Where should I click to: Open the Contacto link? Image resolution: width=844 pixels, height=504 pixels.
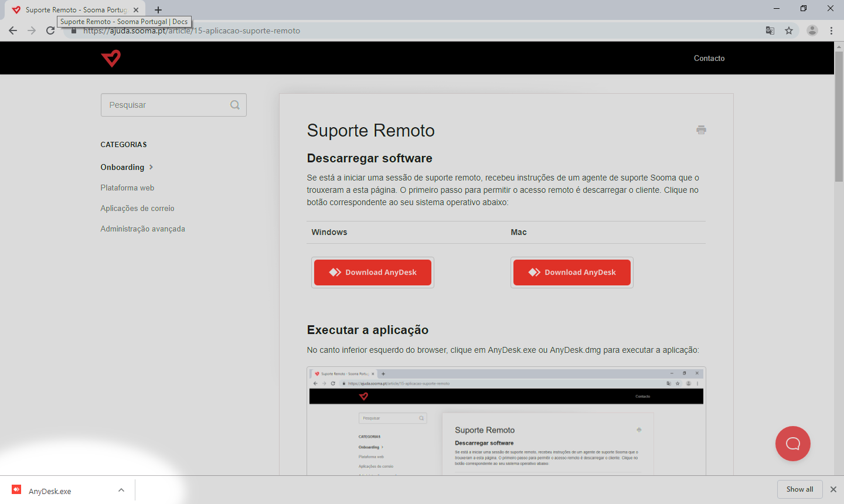(x=709, y=58)
